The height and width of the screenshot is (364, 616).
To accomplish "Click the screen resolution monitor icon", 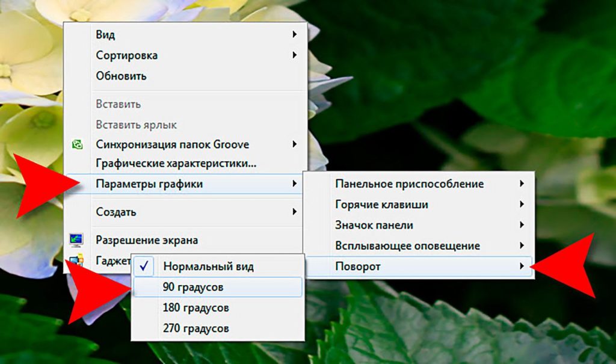I will (76, 240).
